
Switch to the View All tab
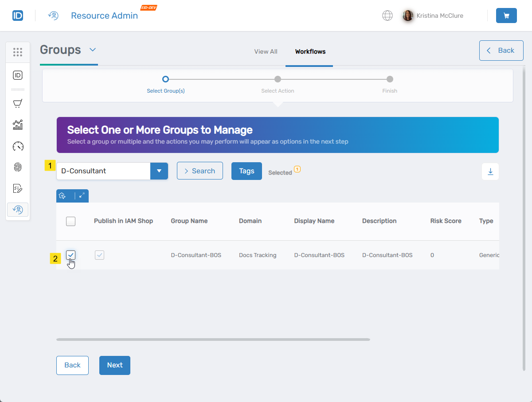tap(266, 51)
